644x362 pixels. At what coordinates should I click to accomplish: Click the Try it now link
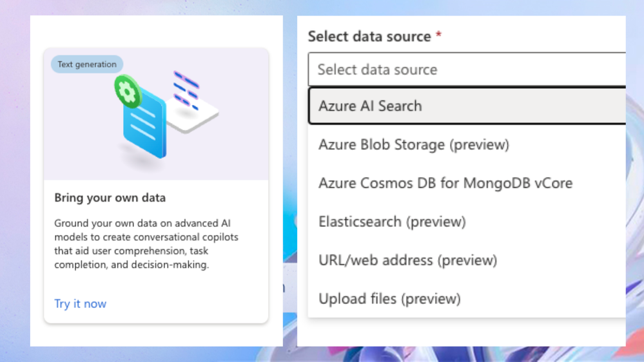click(x=81, y=303)
